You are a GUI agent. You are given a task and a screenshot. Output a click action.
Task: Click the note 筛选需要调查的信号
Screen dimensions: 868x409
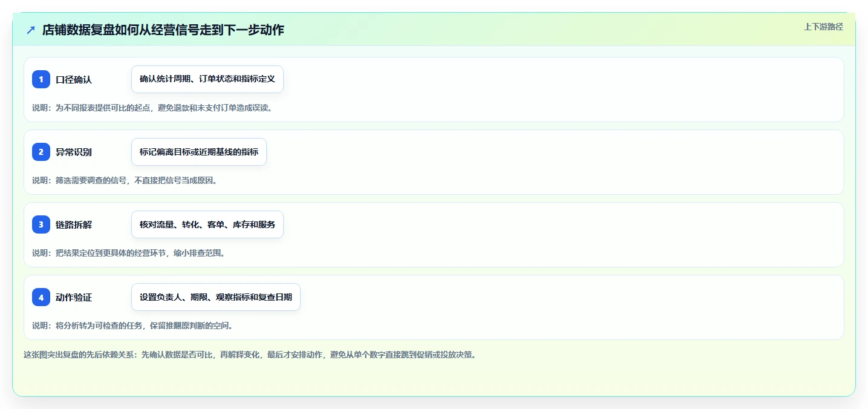(124, 180)
